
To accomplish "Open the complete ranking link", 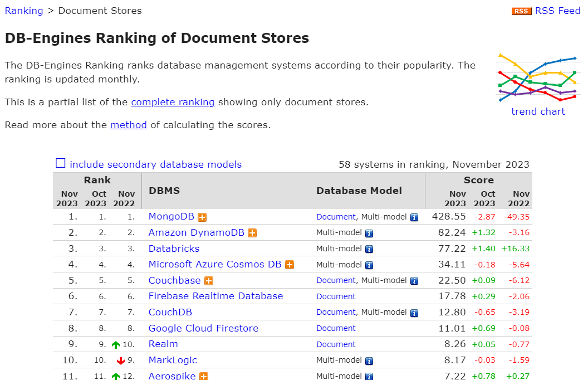I will [x=173, y=102].
